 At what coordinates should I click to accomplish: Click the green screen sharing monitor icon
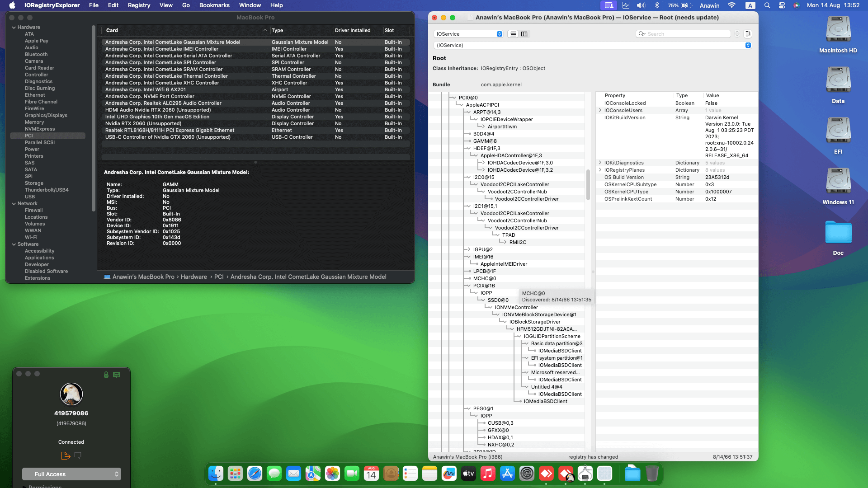117,375
